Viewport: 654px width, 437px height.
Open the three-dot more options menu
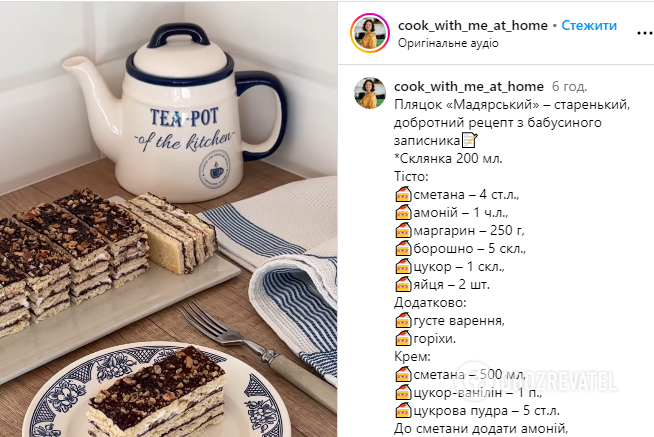tap(645, 33)
